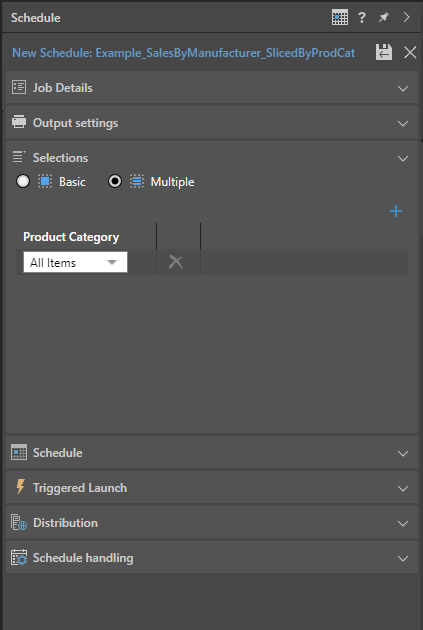Pin the Schedule panel
The height and width of the screenshot is (630, 423).
[x=384, y=17]
